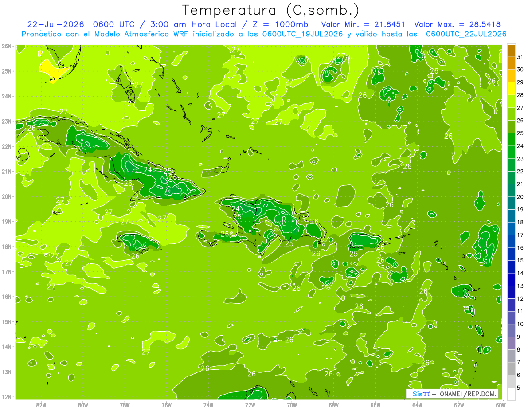Select the 60W longitude label

coord(501,405)
